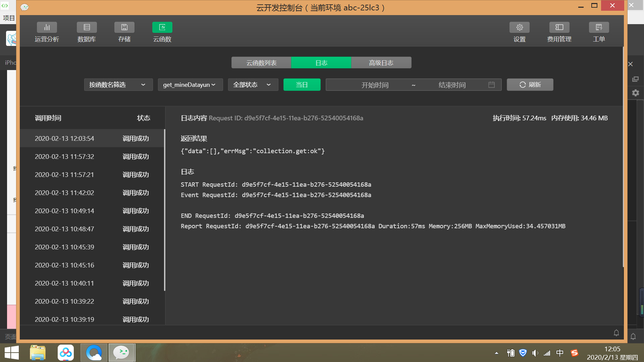The width and height of the screenshot is (644, 362).
Task: Open the 存储 storage section
Action: coord(124,27)
